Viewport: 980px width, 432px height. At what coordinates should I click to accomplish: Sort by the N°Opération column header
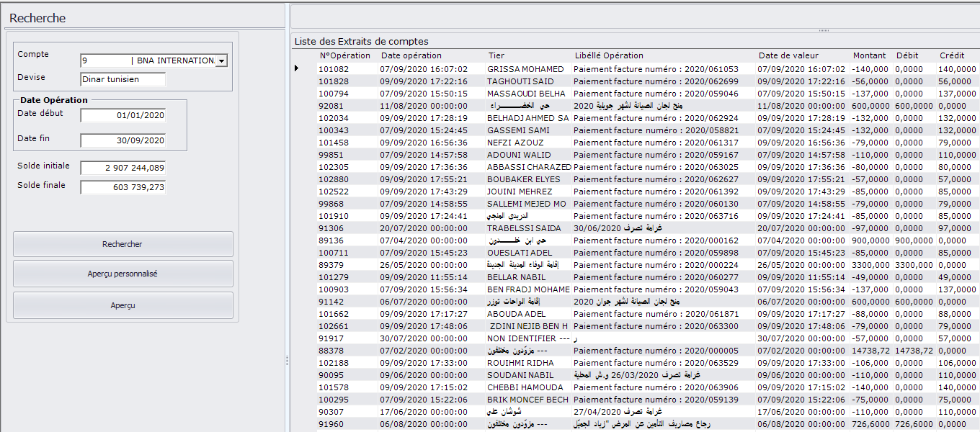pos(344,55)
